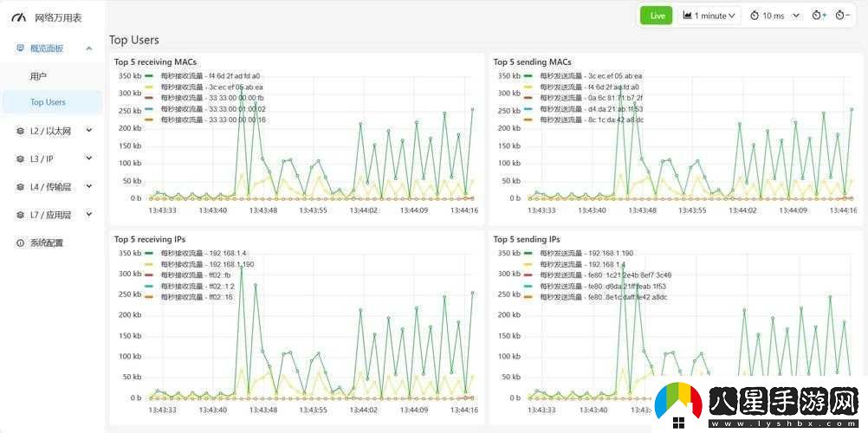Screen dimensions: 868x433
Task: Click the layers icon next to L7 / 应用层
Action: click(x=21, y=215)
